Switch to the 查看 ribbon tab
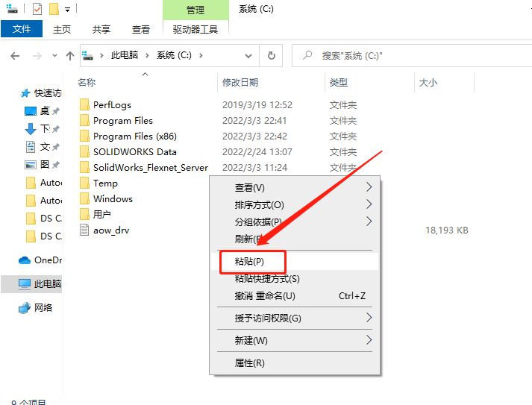Screen dimensions: 532x405 pyautogui.click(x=141, y=30)
